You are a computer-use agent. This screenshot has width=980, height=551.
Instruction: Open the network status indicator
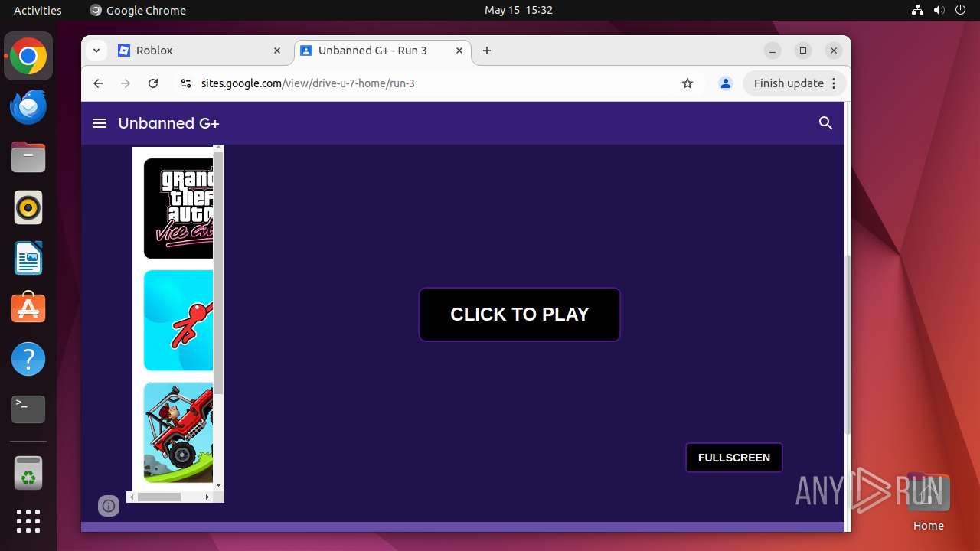click(917, 10)
